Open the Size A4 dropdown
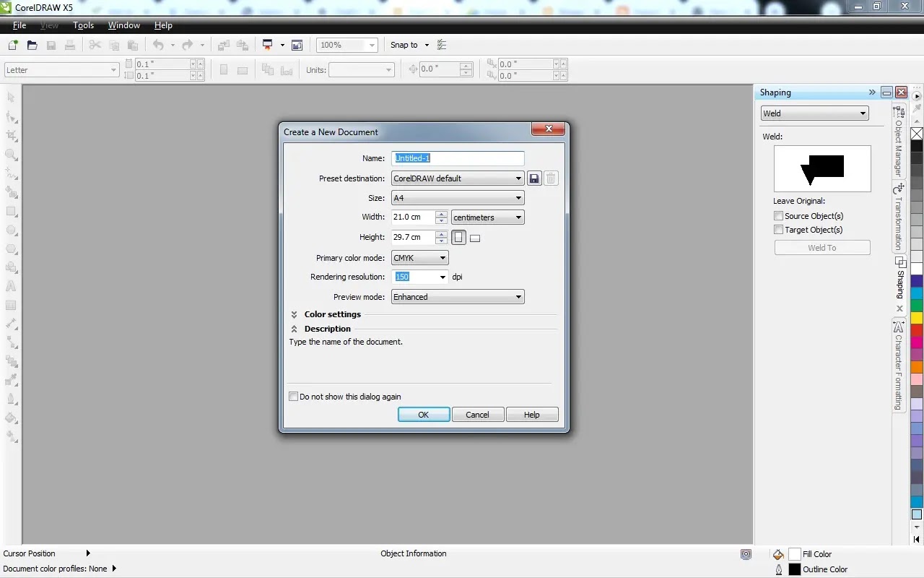This screenshot has height=578, width=924. click(x=458, y=198)
